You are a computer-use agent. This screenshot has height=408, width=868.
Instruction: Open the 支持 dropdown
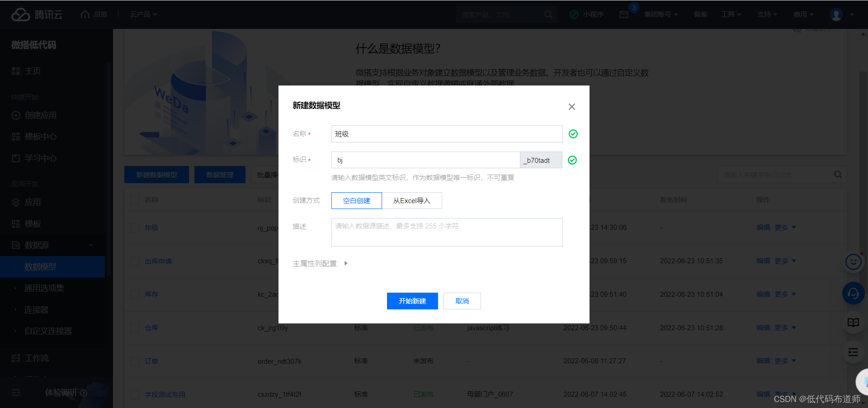pos(767,14)
